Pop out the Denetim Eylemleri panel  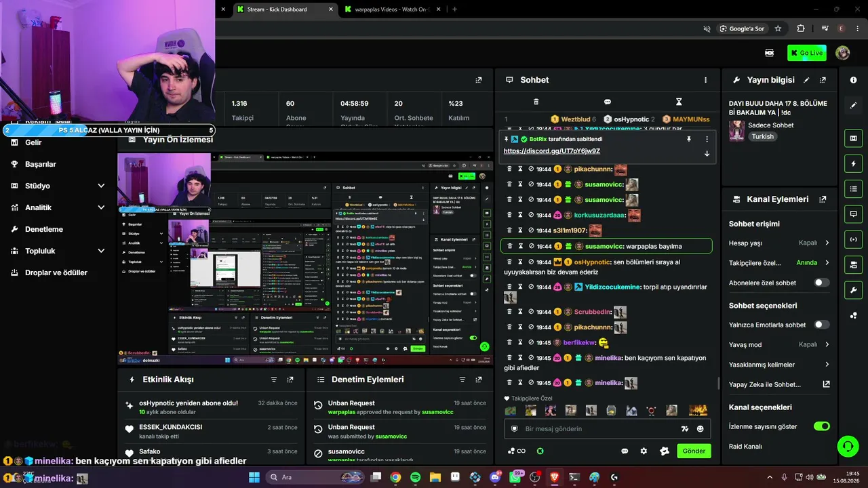(479, 380)
